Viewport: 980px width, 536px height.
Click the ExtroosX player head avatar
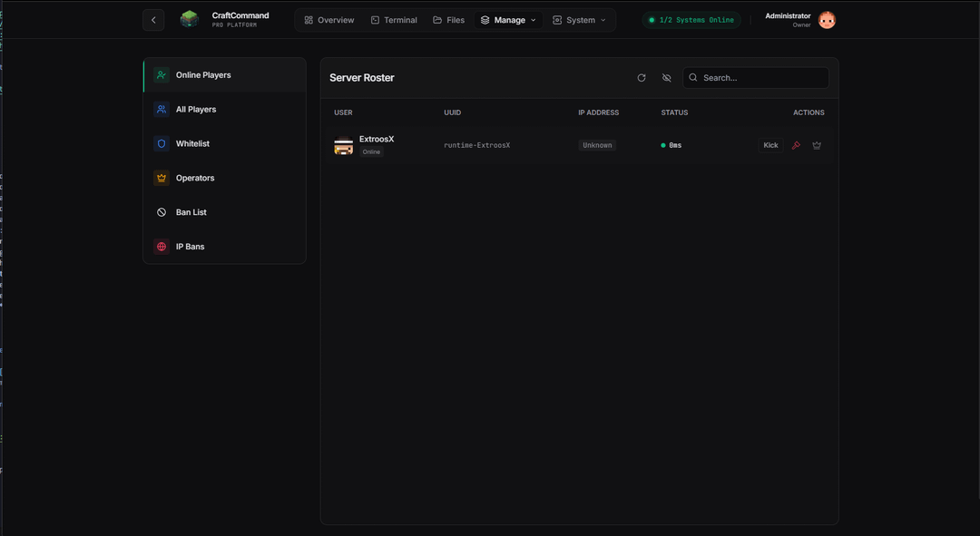coord(343,145)
